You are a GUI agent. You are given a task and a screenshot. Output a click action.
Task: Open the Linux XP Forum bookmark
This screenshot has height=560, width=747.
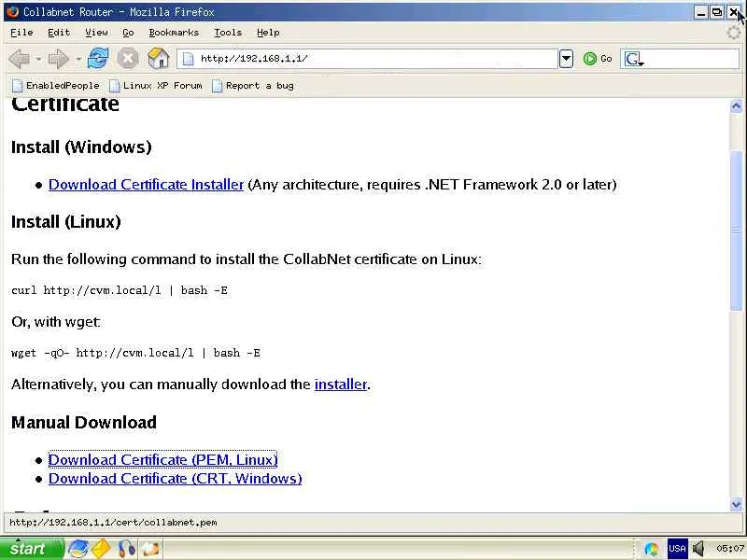[x=156, y=86]
